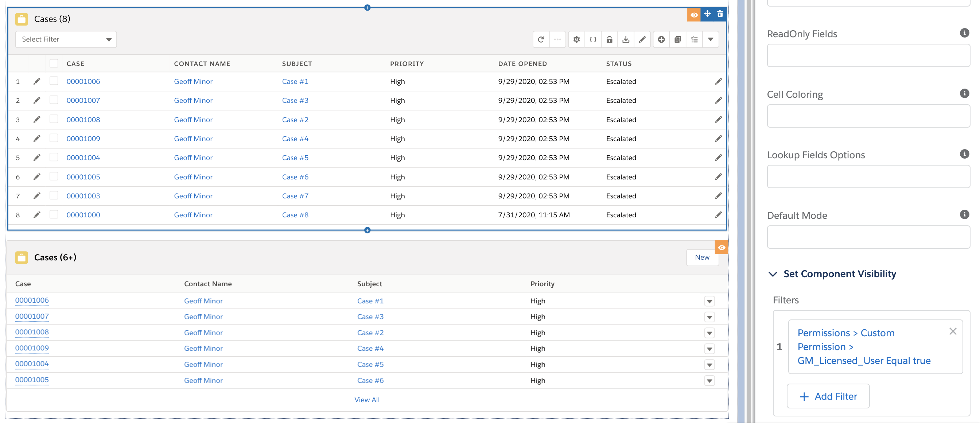Click the New button on Cases related list
Image resolution: width=980 pixels, height=423 pixels.
click(702, 257)
